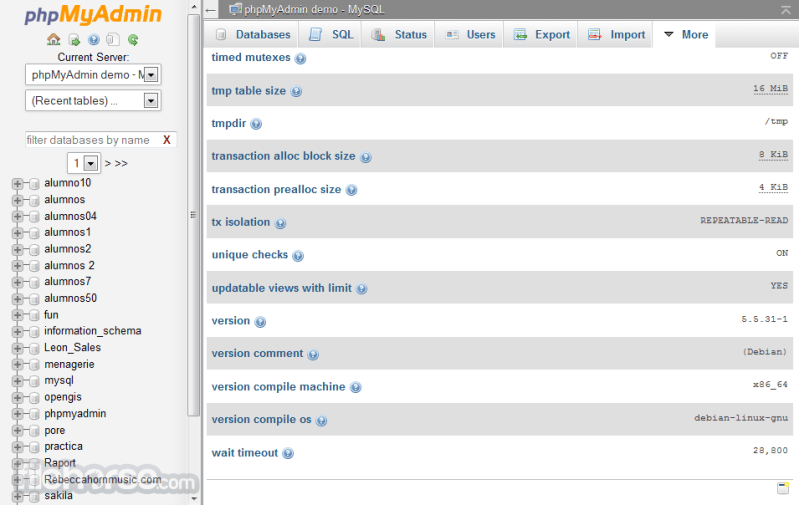Screen dimensions: 799x505
Task: Click the debian-linux-gnu value
Action: [741, 418]
